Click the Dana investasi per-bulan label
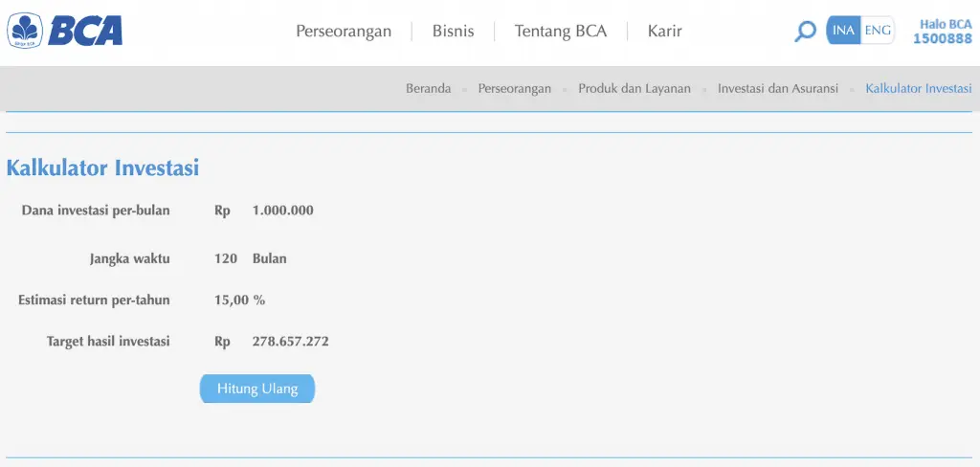980x467 pixels. coord(96,211)
